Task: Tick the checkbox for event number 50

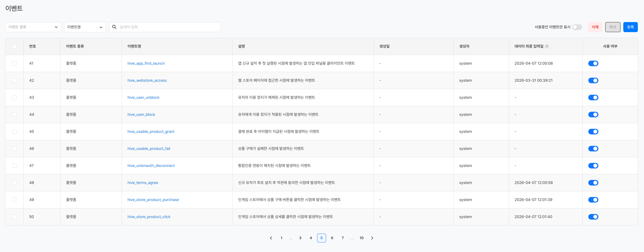Action: 15,217
